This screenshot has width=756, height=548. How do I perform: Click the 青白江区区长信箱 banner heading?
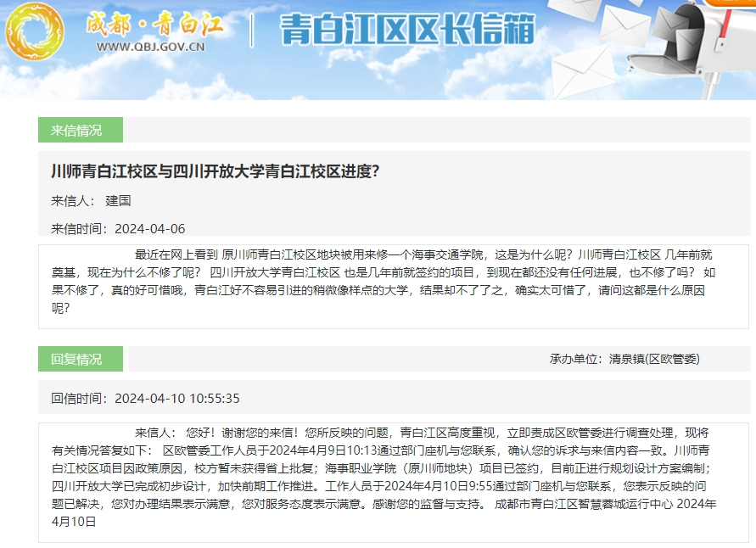point(407,29)
